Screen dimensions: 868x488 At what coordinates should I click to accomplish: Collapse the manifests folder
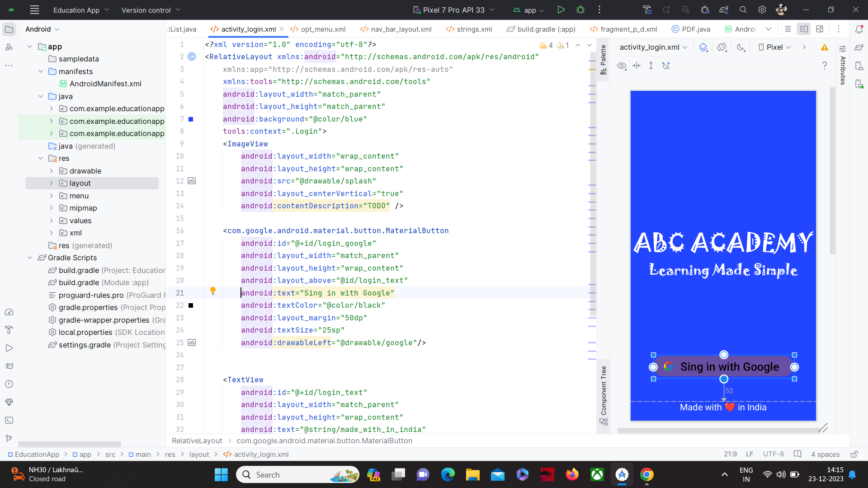pyautogui.click(x=41, y=71)
